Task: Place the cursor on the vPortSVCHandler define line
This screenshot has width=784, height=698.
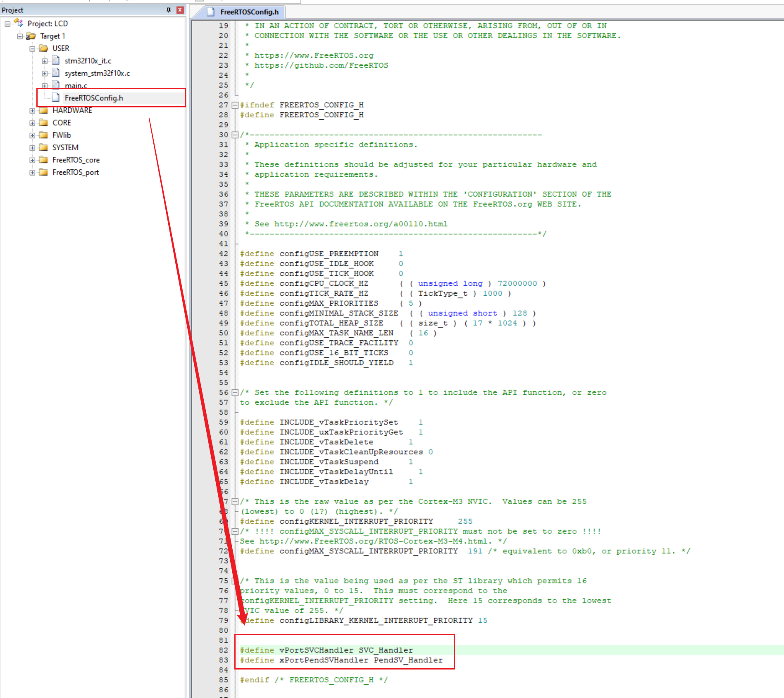Action: 346,650
